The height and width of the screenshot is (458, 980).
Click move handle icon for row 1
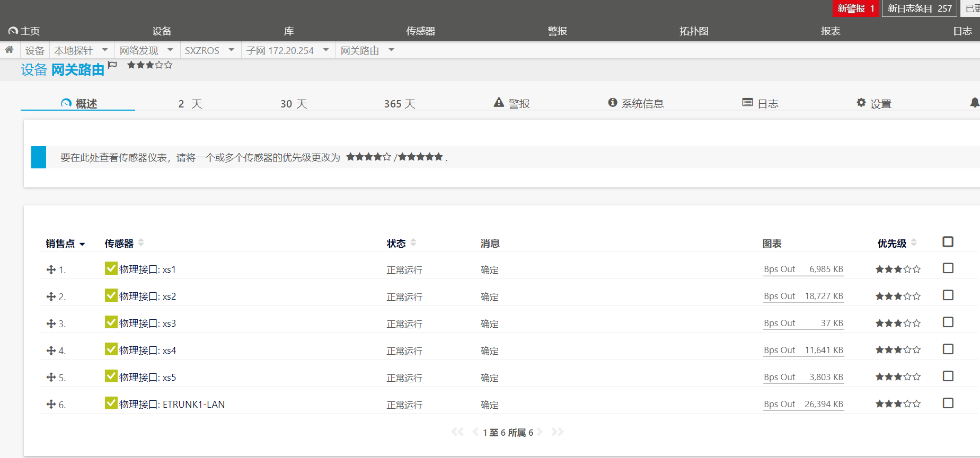[x=51, y=270]
